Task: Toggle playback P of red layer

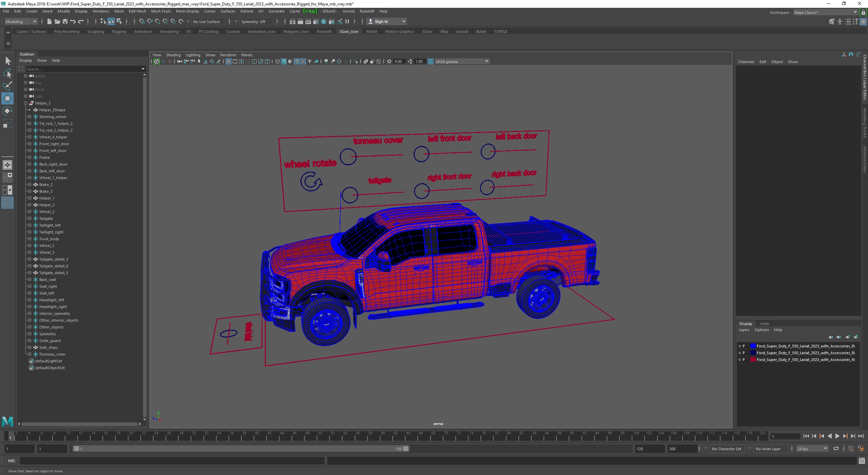Action: (744, 360)
